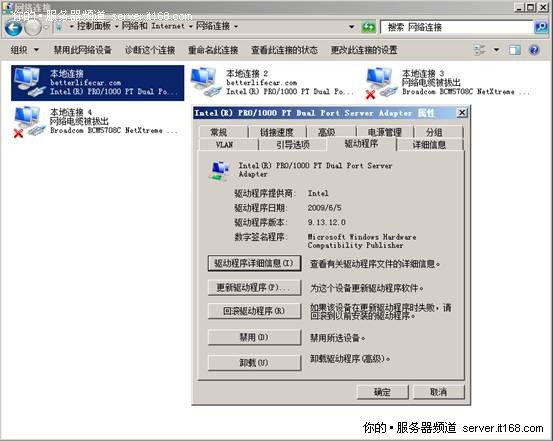Image resolution: width=553 pixels, height=441 pixels.
Task: Click driver version value 9.13.12.0
Action: click(327, 222)
